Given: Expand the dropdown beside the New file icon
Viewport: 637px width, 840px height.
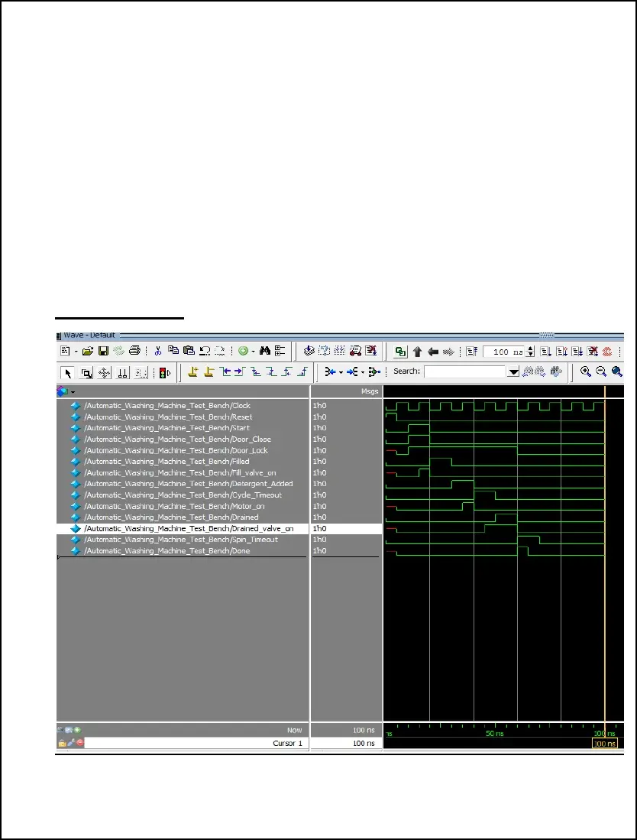Looking at the screenshot, I should click(x=76, y=352).
